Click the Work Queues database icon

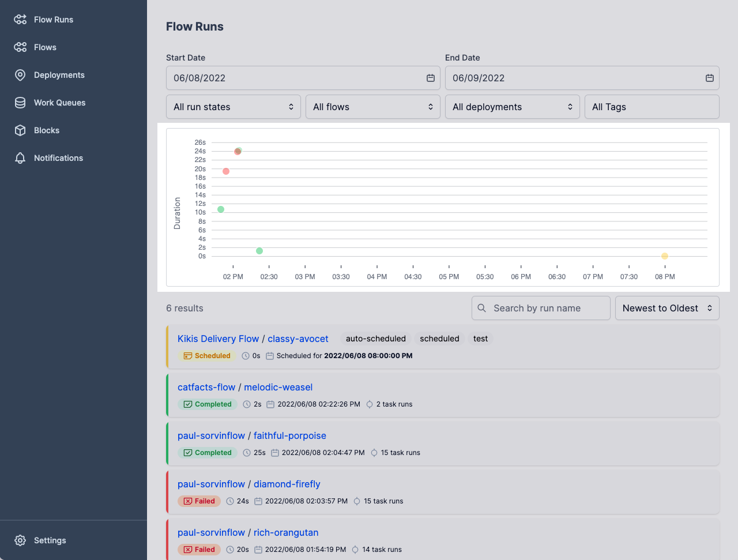point(20,103)
